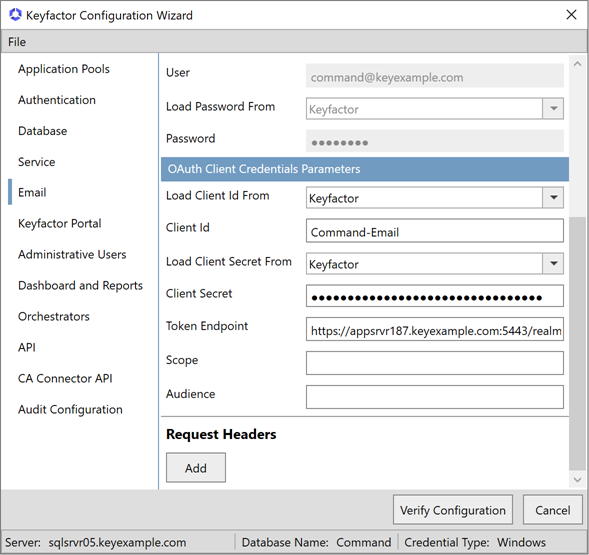This screenshot has width=589, height=555.
Task: Click the Request Headers heading
Action: [221, 434]
